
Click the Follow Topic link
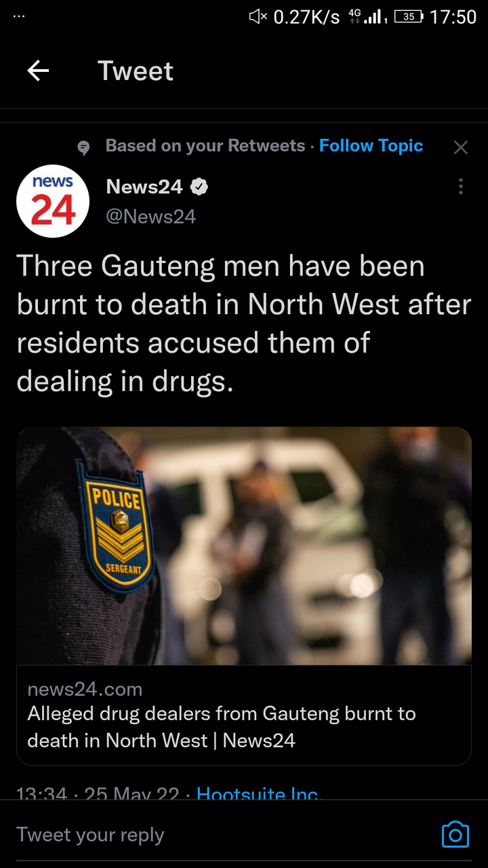pos(371,146)
